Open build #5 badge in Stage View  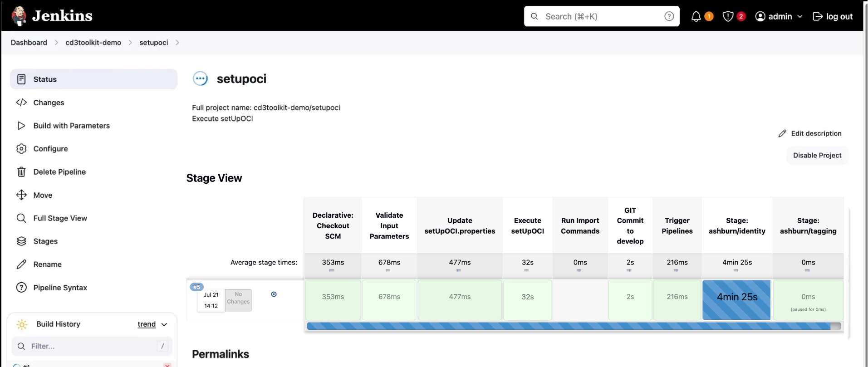coord(196,287)
